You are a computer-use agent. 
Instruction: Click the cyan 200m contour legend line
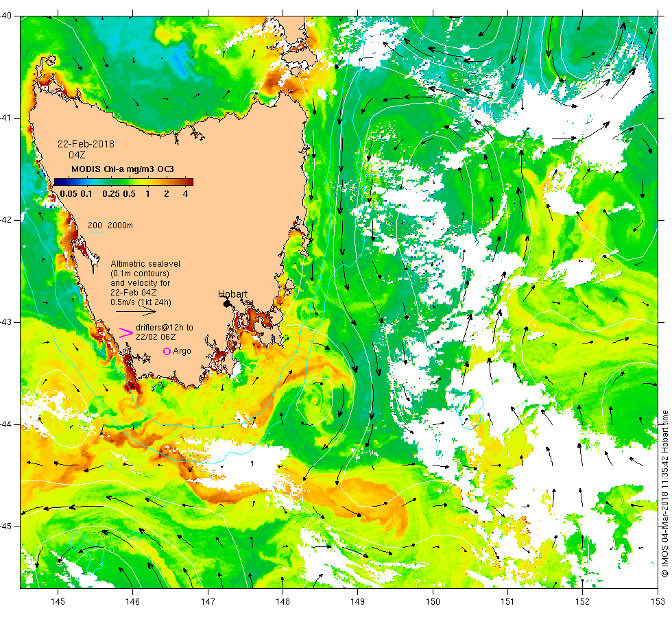(x=97, y=232)
